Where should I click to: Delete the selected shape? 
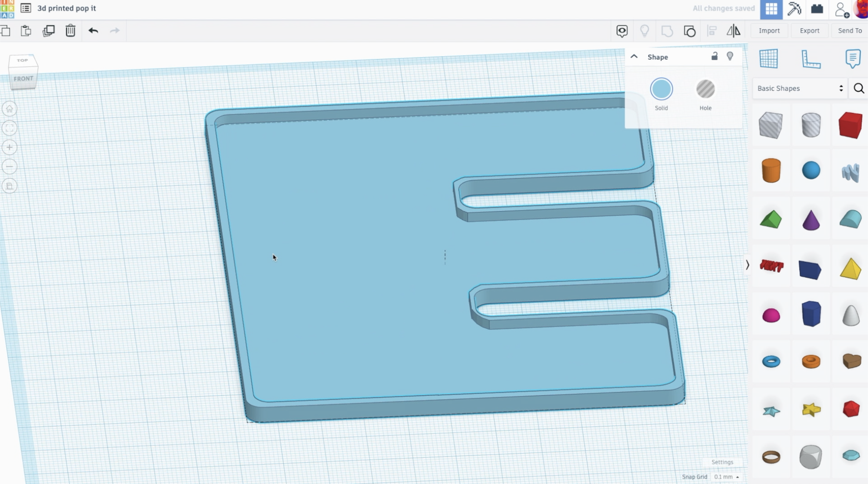[71, 31]
